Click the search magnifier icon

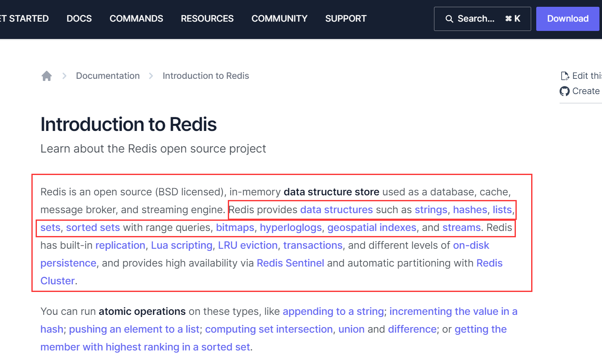point(449,19)
